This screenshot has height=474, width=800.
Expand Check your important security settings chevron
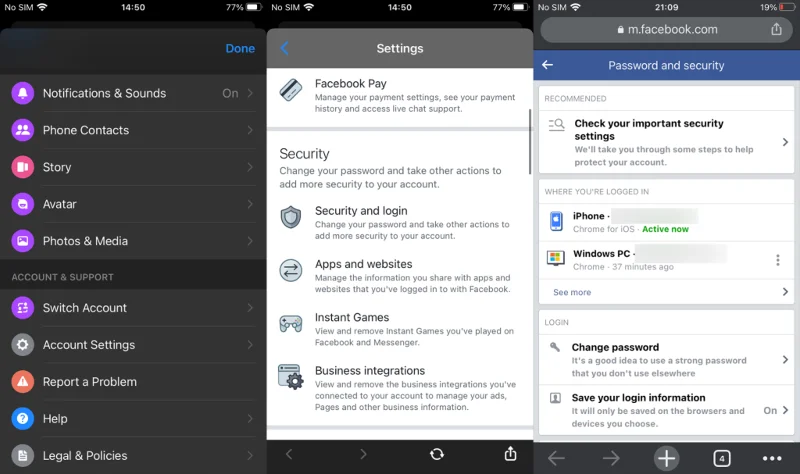coord(785,142)
